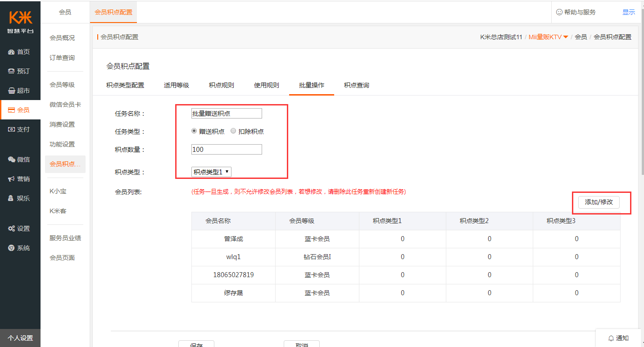Click the 积点数量 input field
This screenshot has width=644, height=347.
click(x=227, y=150)
